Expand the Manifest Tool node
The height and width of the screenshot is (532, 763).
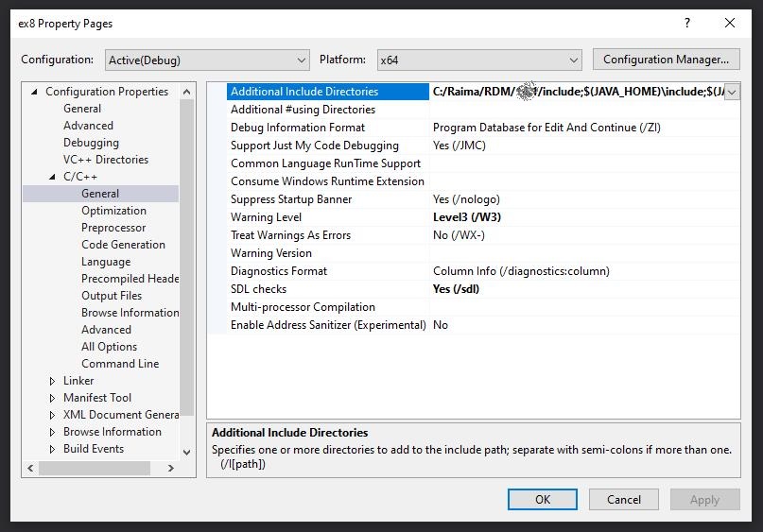tap(53, 398)
